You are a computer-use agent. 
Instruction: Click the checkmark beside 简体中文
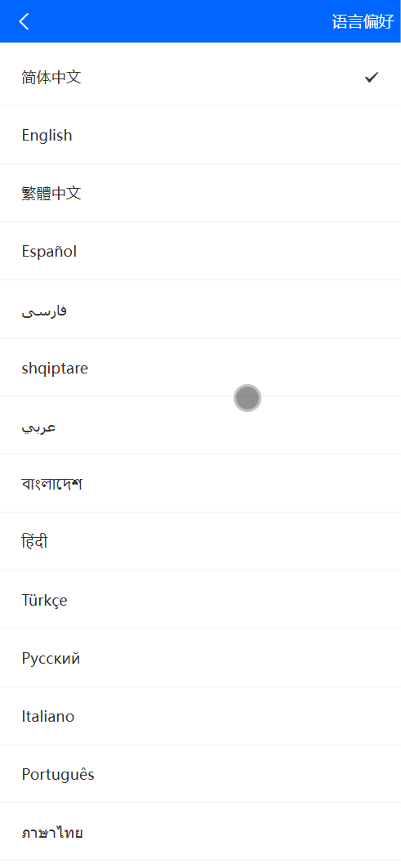(371, 78)
